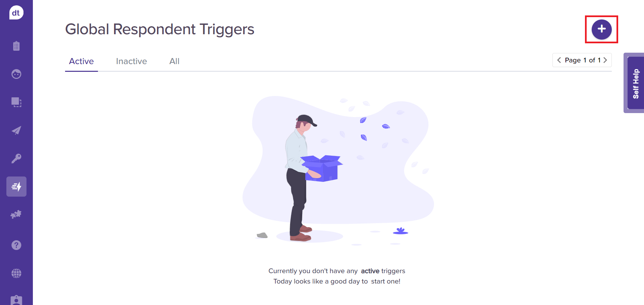Open the paper plane send icon
644x305 pixels.
point(16,130)
